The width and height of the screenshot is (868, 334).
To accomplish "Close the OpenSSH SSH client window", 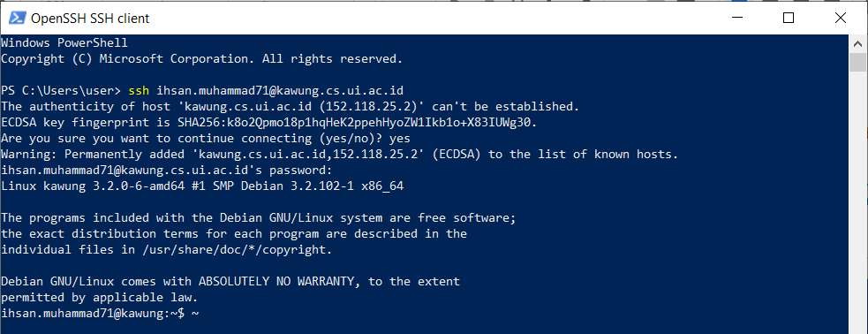I will (x=840, y=19).
